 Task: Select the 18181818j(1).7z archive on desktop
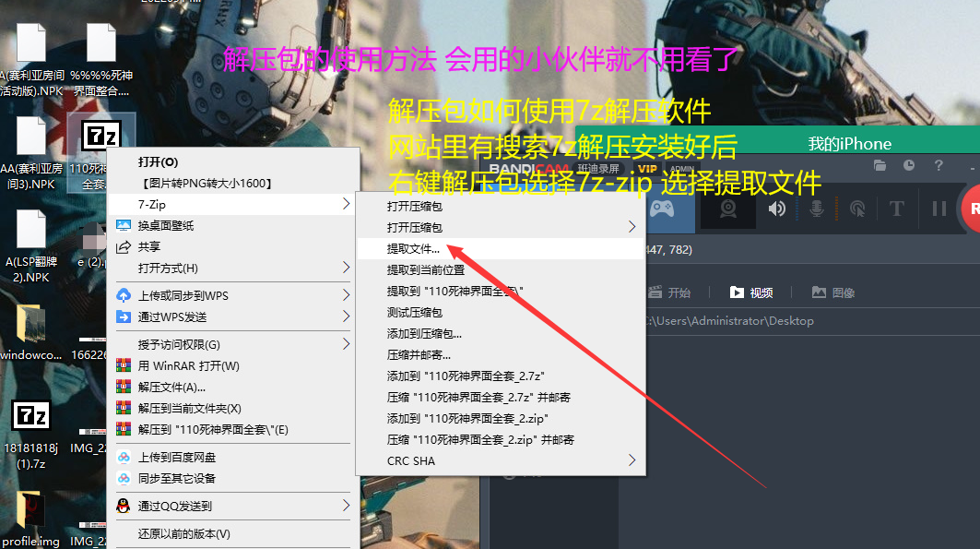(x=31, y=434)
